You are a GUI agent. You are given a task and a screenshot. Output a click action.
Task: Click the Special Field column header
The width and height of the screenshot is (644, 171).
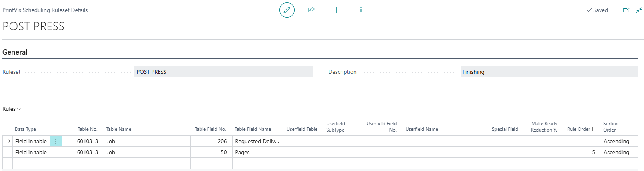click(x=505, y=129)
